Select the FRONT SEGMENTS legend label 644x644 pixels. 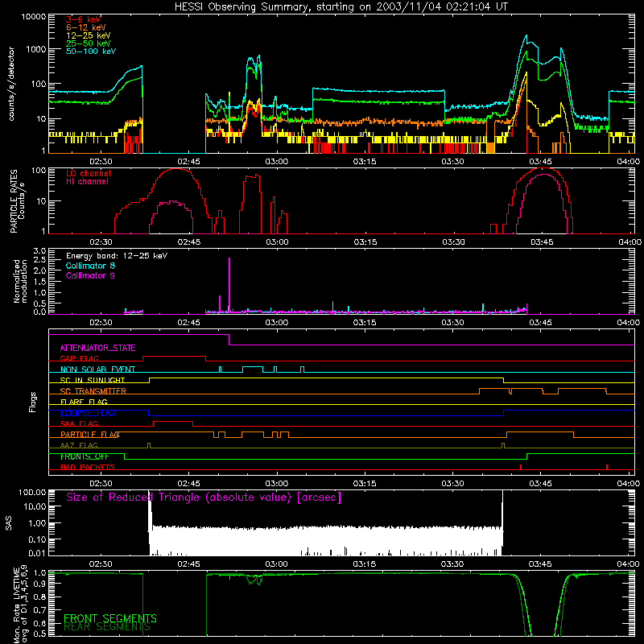[x=110, y=618]
